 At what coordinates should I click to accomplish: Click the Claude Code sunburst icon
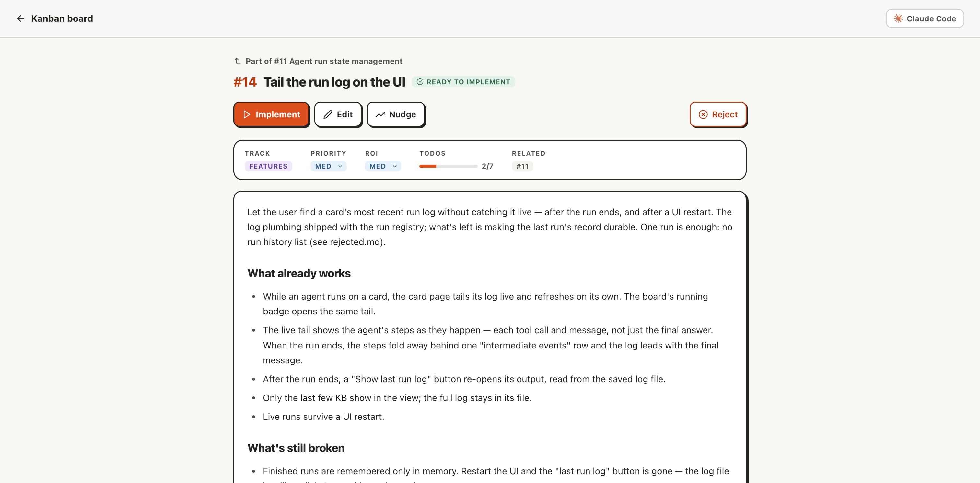(x=898, y=19)
